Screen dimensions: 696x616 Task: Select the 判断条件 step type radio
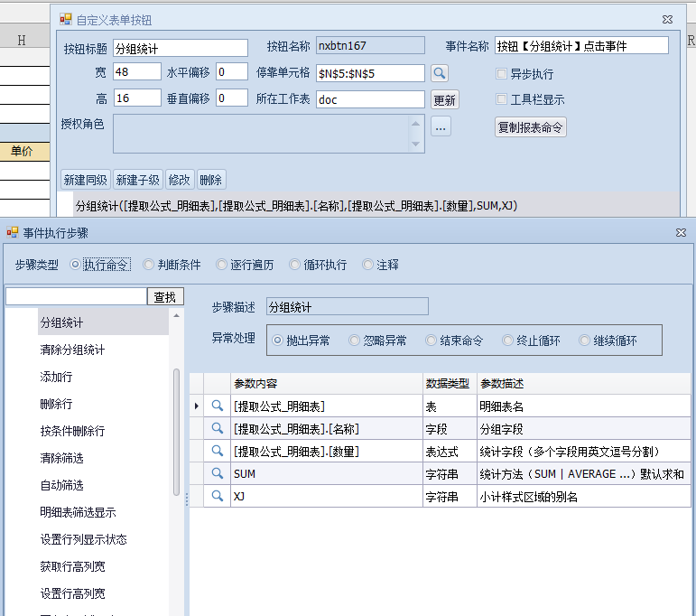tap(150, 265)
